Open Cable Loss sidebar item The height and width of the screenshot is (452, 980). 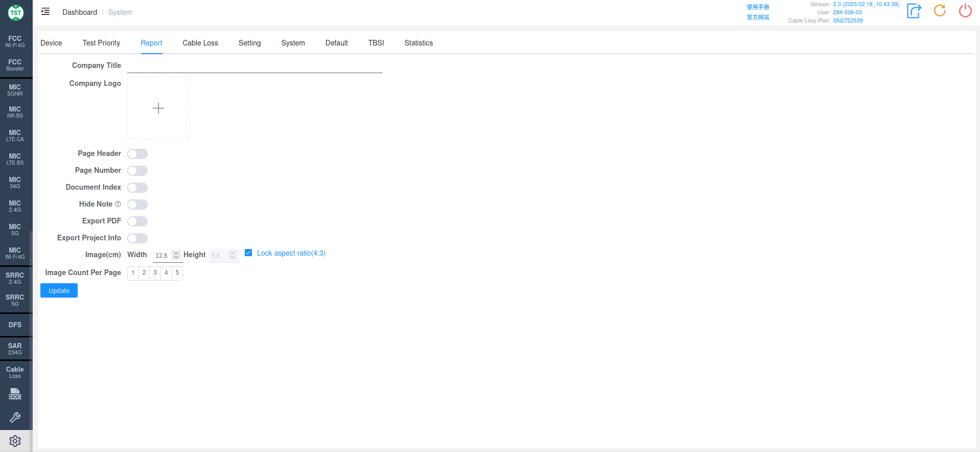point(15,372)
